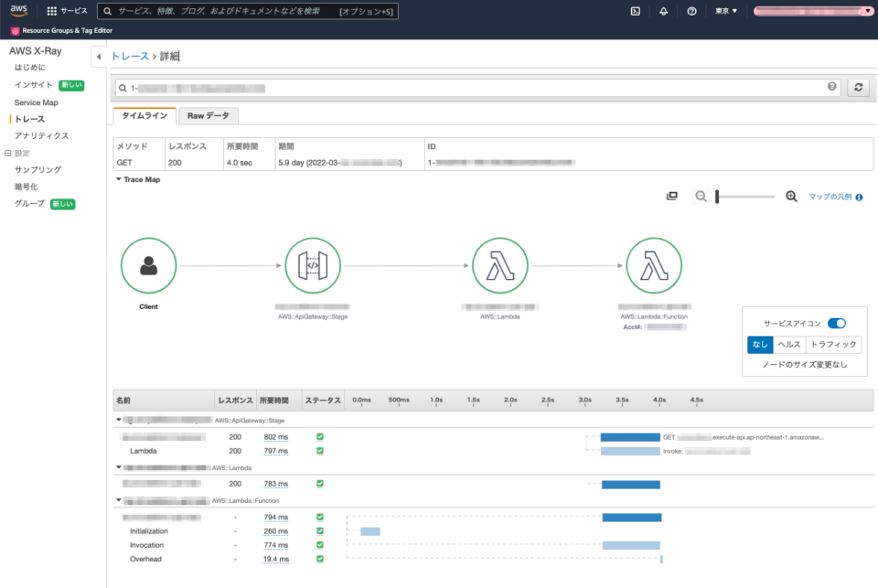The image size is (878, 588).
Task: Zoom in on the Trace Map with magnifier-plus
Action: 791,196
